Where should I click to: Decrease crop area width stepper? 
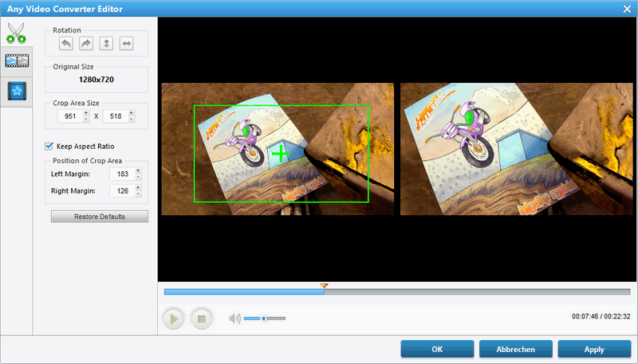(x=86, y=119)
